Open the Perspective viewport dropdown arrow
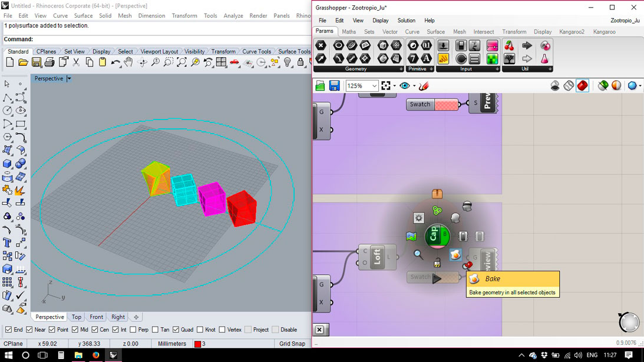The height and width of the screenshot is (362, 644). click(x=69, y=78)
